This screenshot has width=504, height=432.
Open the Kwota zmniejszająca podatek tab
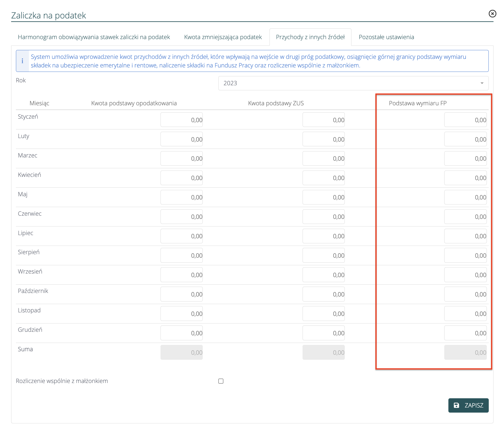coord(223,37)
